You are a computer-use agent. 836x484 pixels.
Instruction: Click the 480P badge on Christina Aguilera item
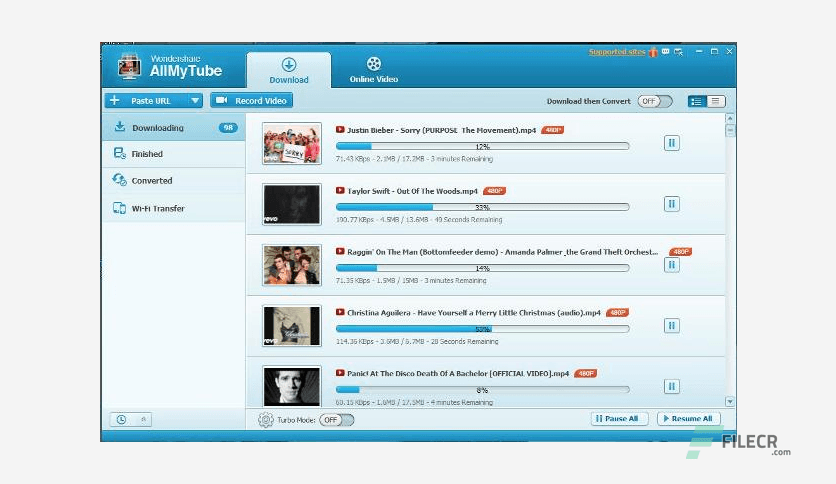(617, 312)
